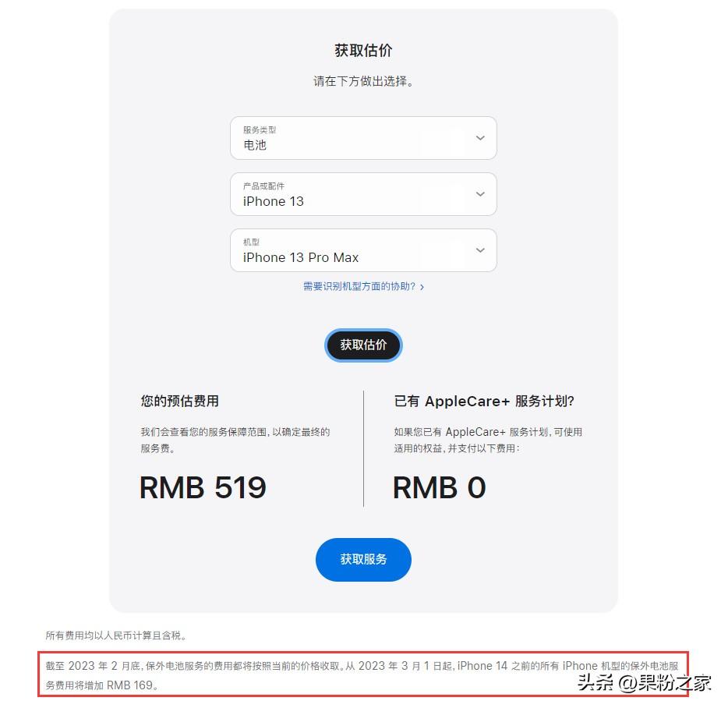This screenshot has width=728, height=708.
Task: Click the 头条 @果粉之家 watermark
Action: click(645, 682)
